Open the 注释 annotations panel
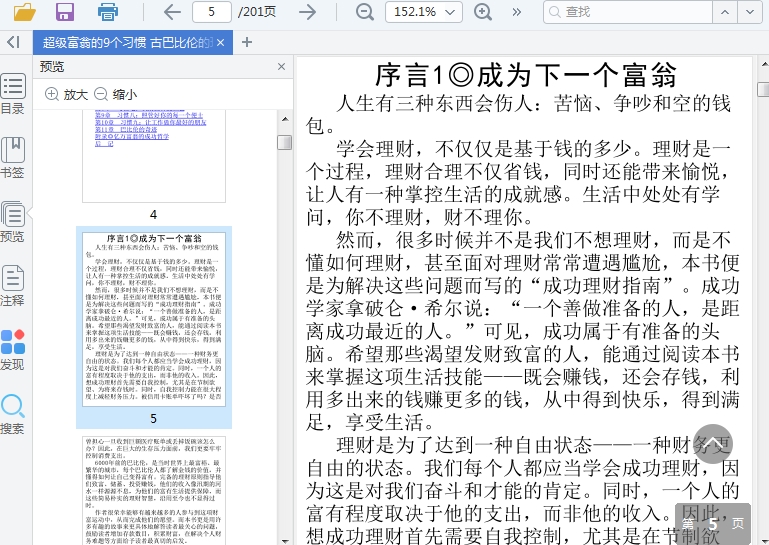Image resolution: width=769 pixels, height=545 pixels. 13,285
